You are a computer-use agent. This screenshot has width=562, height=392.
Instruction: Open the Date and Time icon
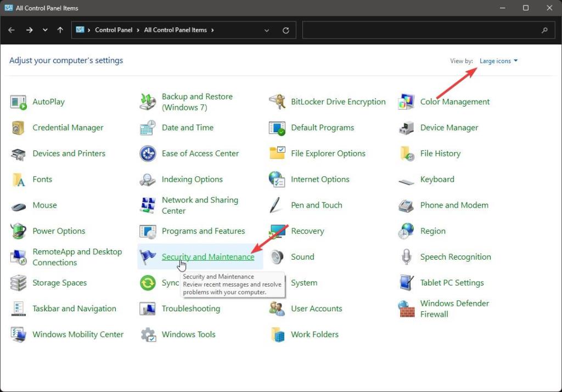tap(148, 128)
